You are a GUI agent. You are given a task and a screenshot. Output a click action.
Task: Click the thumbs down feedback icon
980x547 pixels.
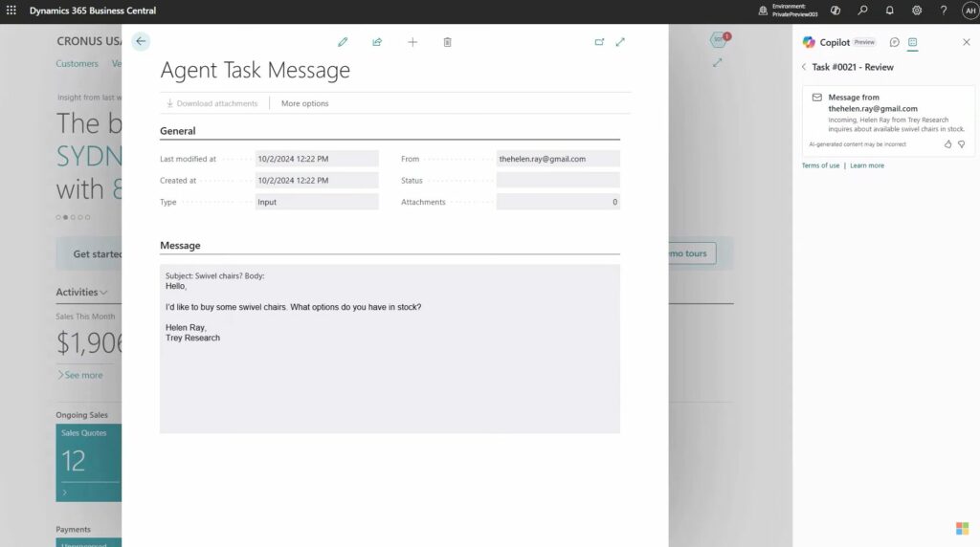(961, 144)
